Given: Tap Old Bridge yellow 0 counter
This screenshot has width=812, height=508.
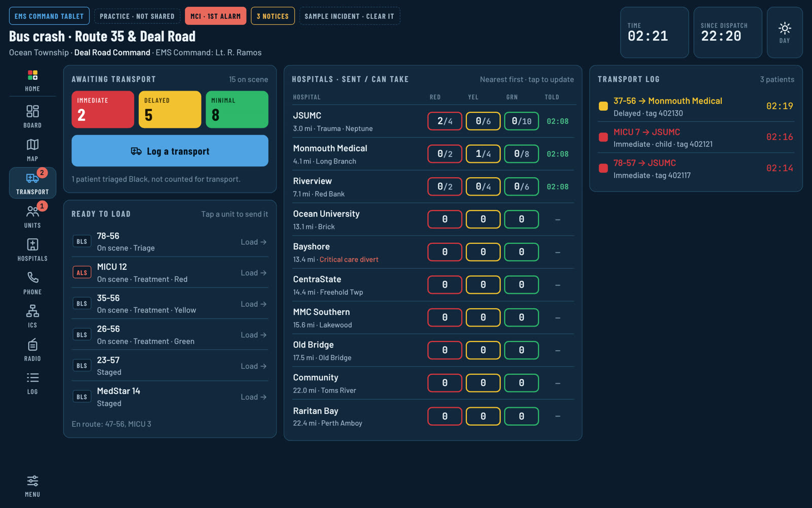Looking at the screenshot, I should coord(483,351).
